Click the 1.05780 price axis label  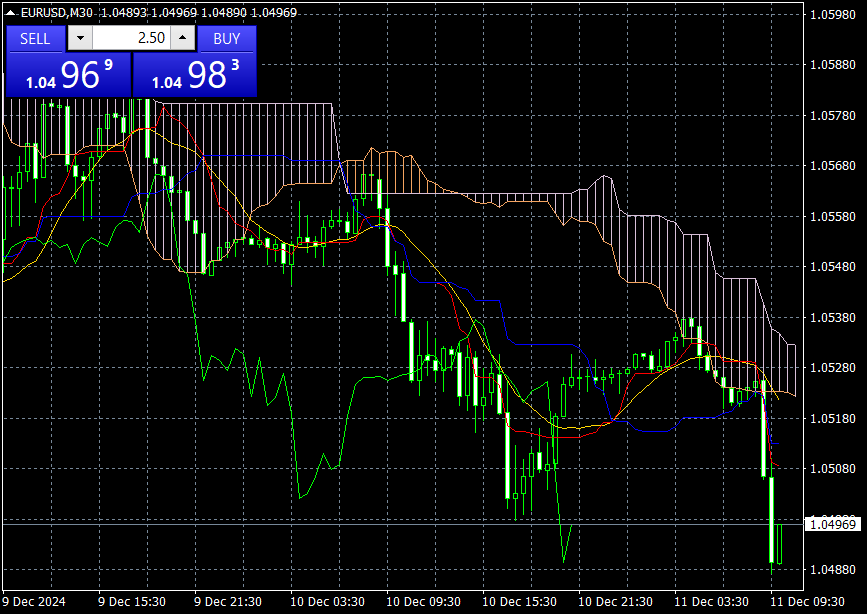pyautogui.click(x=833, y=116)
